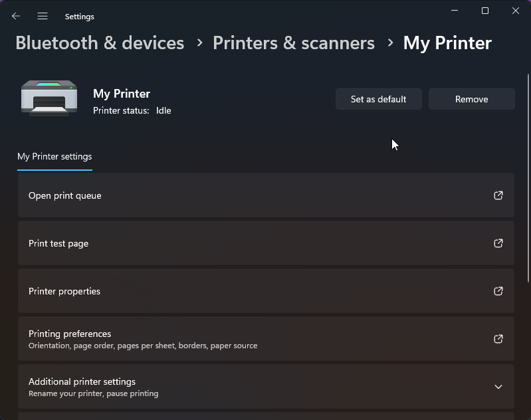Expand Additional printer settings chevron
The width and height of the screenshot is (531, 420).
(498, 387)
